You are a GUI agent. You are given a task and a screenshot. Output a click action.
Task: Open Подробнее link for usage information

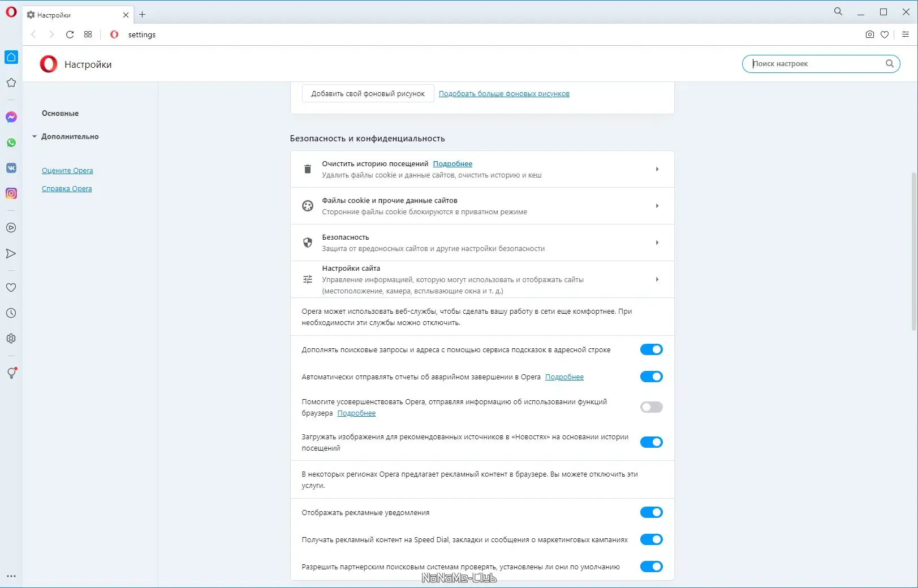(356, 413)
